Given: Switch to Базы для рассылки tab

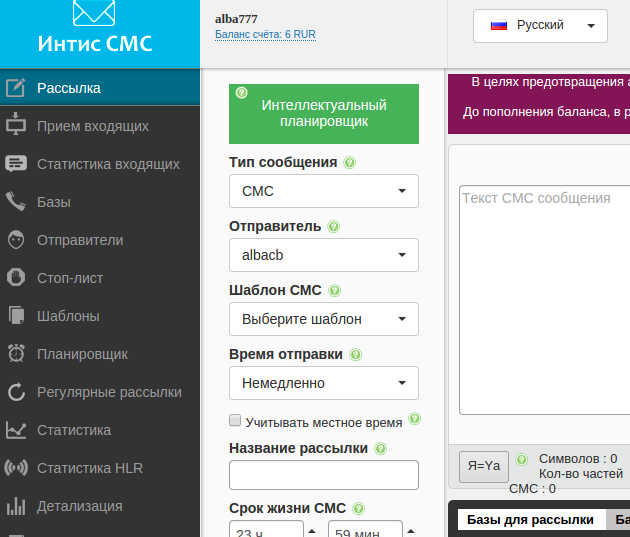Looking at the screenshot, I should point(530,520).
